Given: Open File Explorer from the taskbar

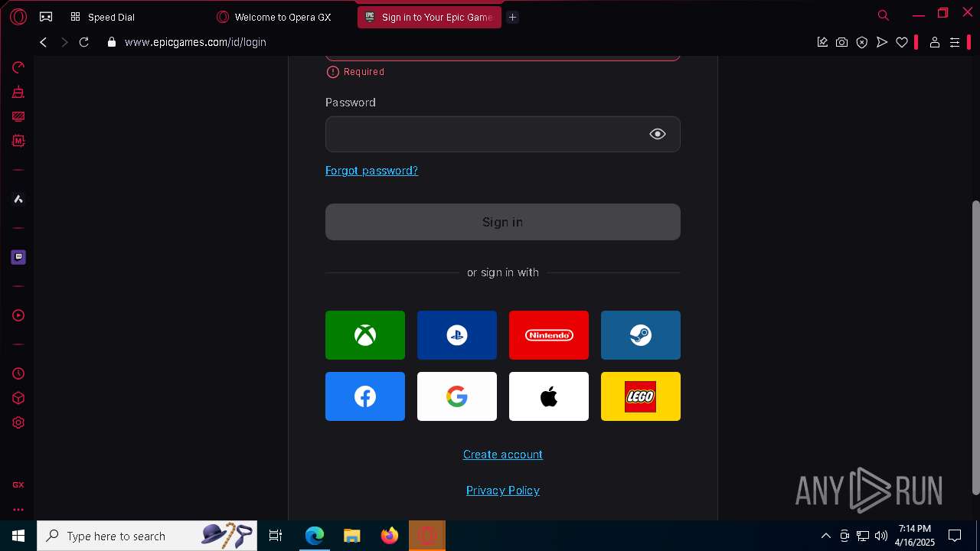Looking at the screenshot, I should point(352,536).
